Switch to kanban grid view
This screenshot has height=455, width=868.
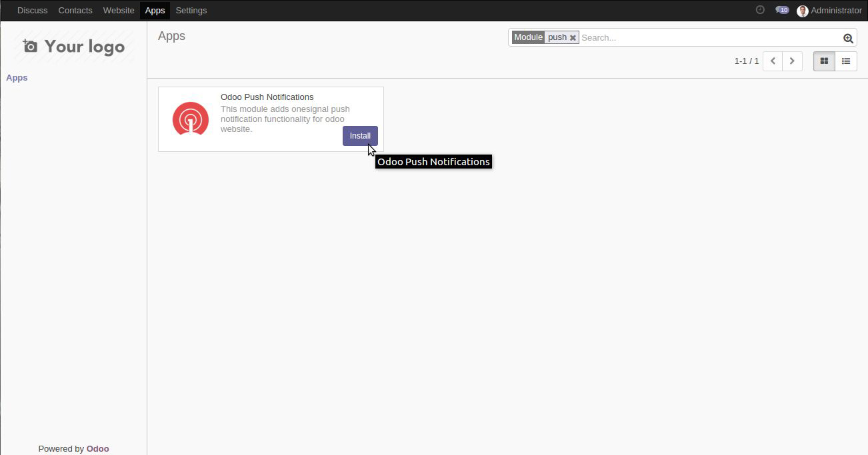(x=824, y=61)
